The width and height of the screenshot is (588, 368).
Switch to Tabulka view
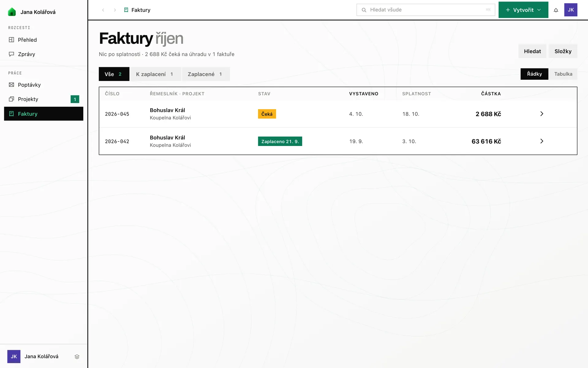(563, 74)
